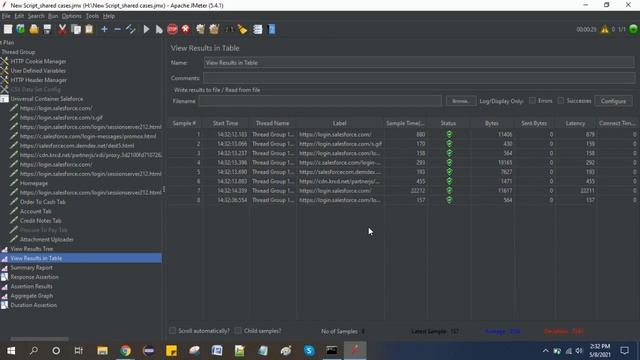Select Order To Cash Tab sampler
Screen dimensions: 640x360
tap(42, 202)
